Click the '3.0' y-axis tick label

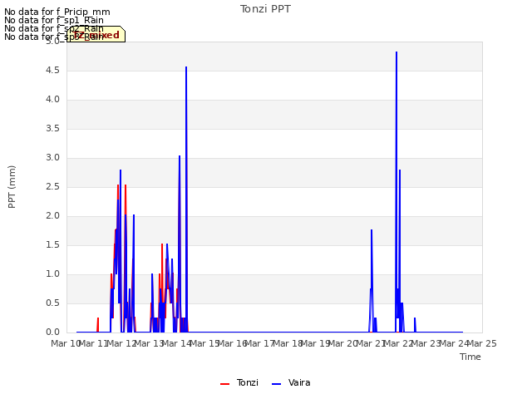tap(52, 157)
